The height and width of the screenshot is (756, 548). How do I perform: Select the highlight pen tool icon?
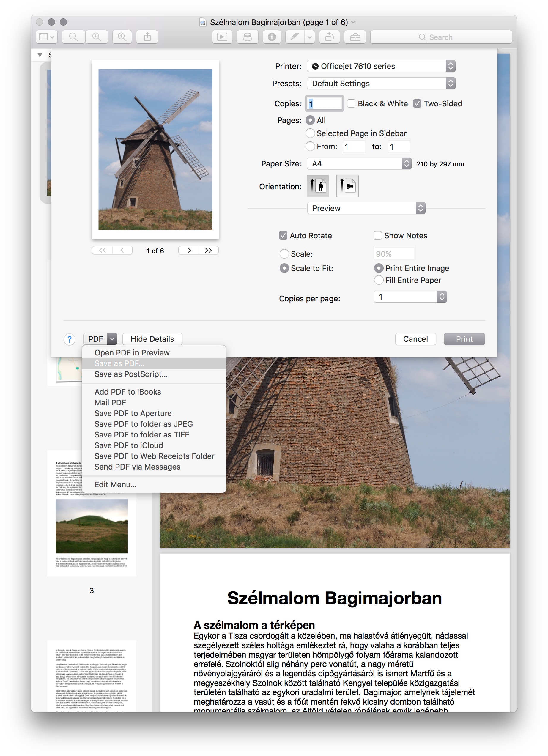295,37
